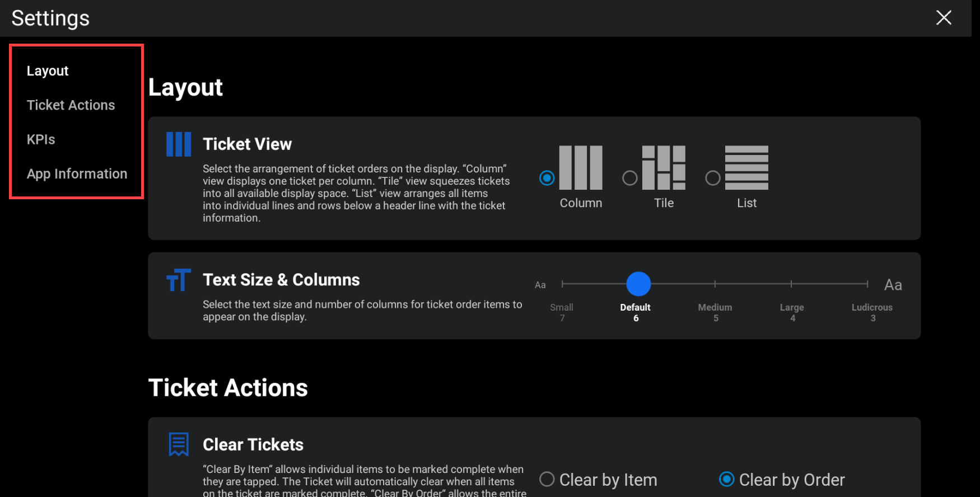Set text size to Ludicrous 3 columns
This screenshot has width=980, height=497.
[x=867, y=284]
